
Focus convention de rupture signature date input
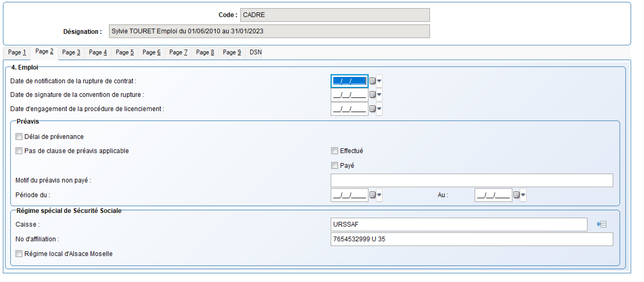[x=349, y=95]
